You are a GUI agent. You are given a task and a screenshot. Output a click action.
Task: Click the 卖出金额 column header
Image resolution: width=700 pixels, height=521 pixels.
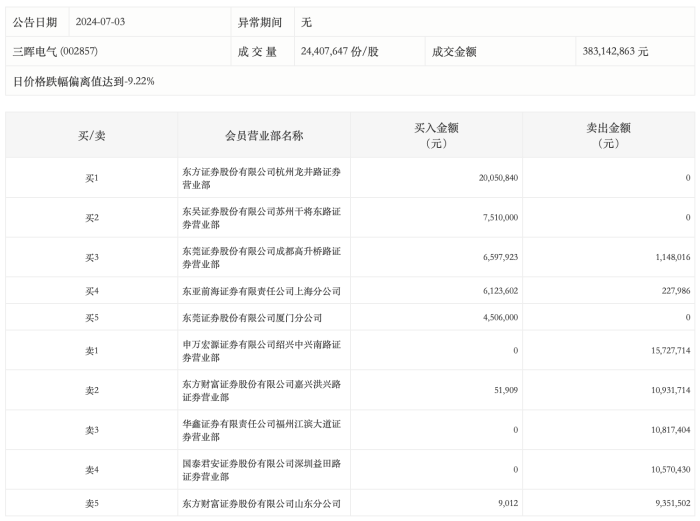(x=608, y=136)
